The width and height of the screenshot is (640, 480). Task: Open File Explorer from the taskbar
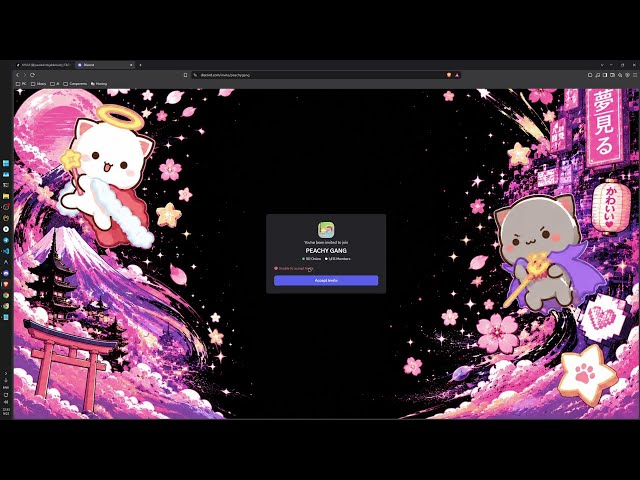click(6, 196)
